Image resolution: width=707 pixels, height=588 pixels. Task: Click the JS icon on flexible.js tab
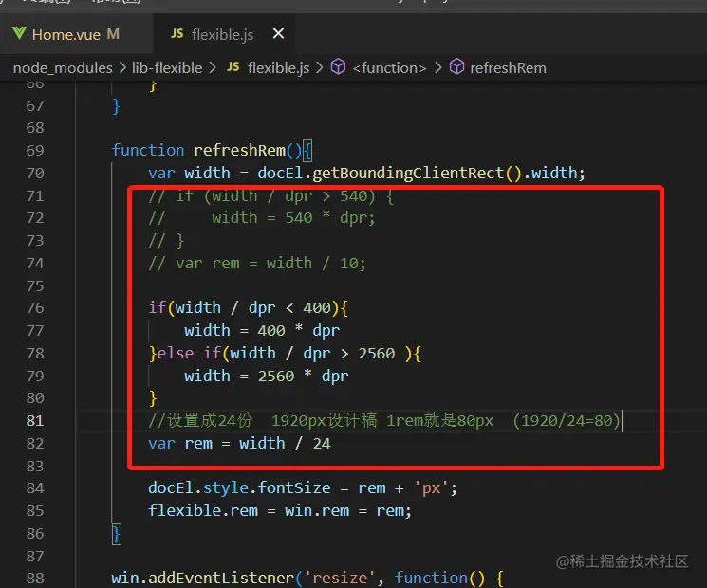pos(177,34)
